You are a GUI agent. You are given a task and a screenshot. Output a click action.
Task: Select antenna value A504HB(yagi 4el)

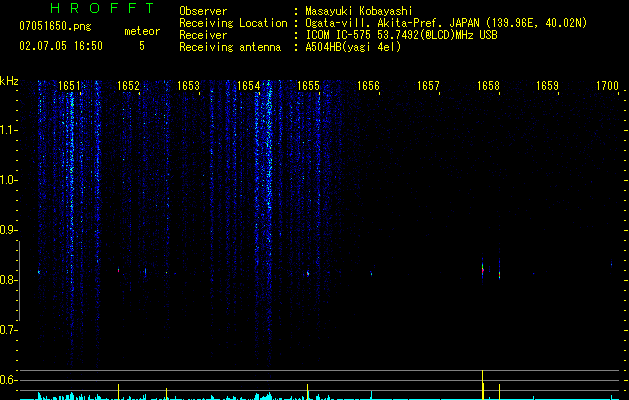coord(353,47)
